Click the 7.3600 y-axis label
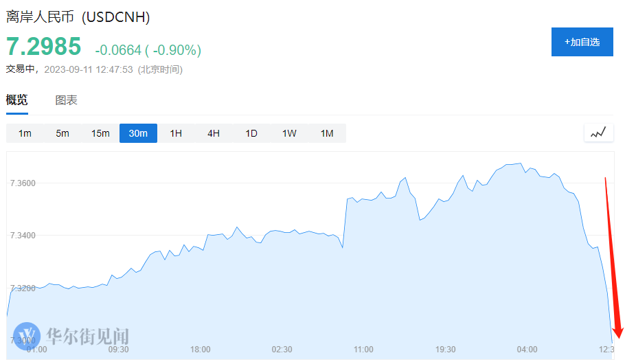The width and height of the screenshot is (625, 364). point(23,183)
